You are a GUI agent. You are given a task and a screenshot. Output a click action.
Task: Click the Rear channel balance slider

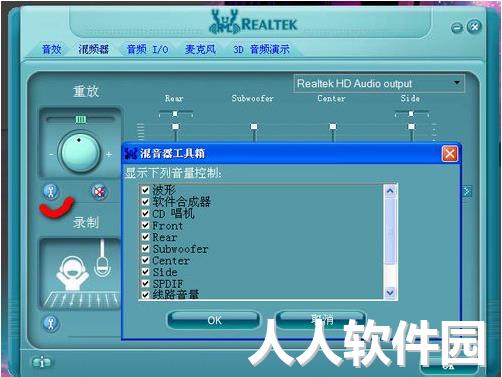tap(175, 114)
